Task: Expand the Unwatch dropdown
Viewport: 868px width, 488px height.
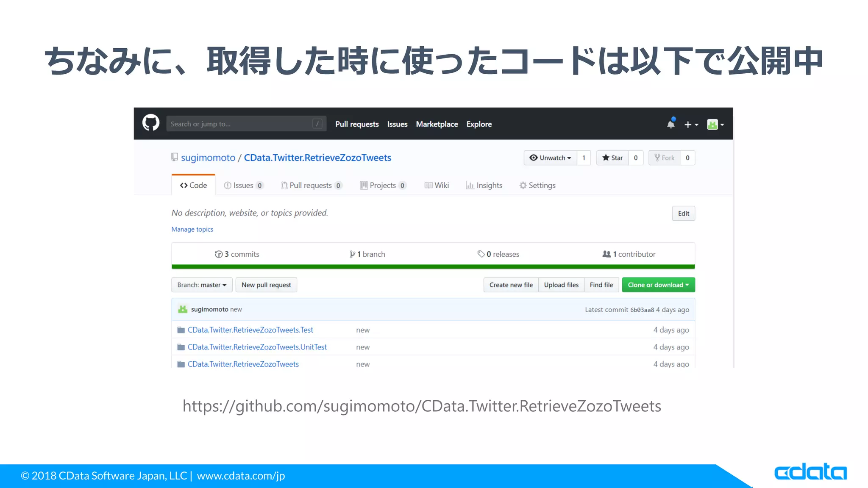Action: tap(550, 158)
